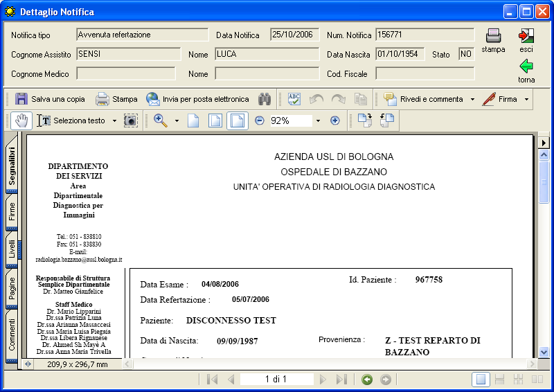
Task: Open the zoom percentage dropdown
Action: 318,121
